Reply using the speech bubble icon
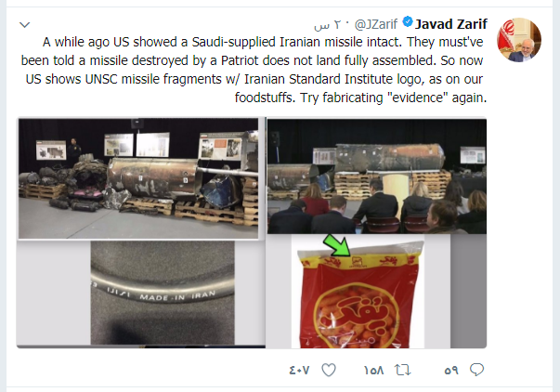The image size is (560, 392). click(x=476, y=370)
